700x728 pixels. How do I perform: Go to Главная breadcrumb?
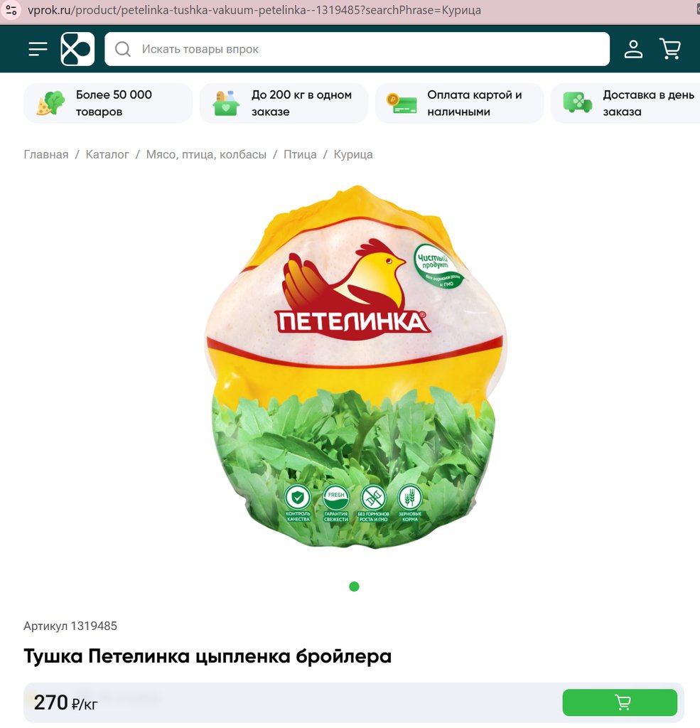pos(46,154)
